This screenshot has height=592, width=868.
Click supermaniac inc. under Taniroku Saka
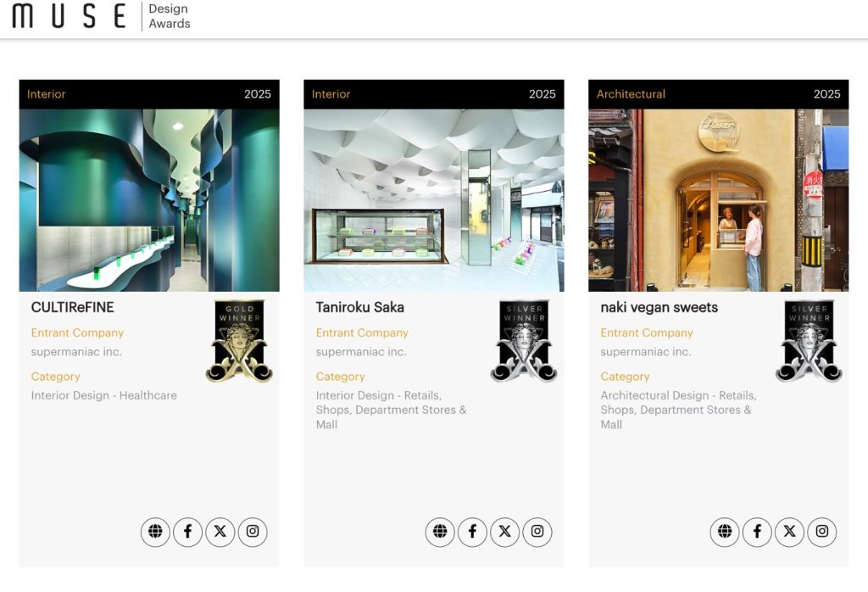coord(361,352)
